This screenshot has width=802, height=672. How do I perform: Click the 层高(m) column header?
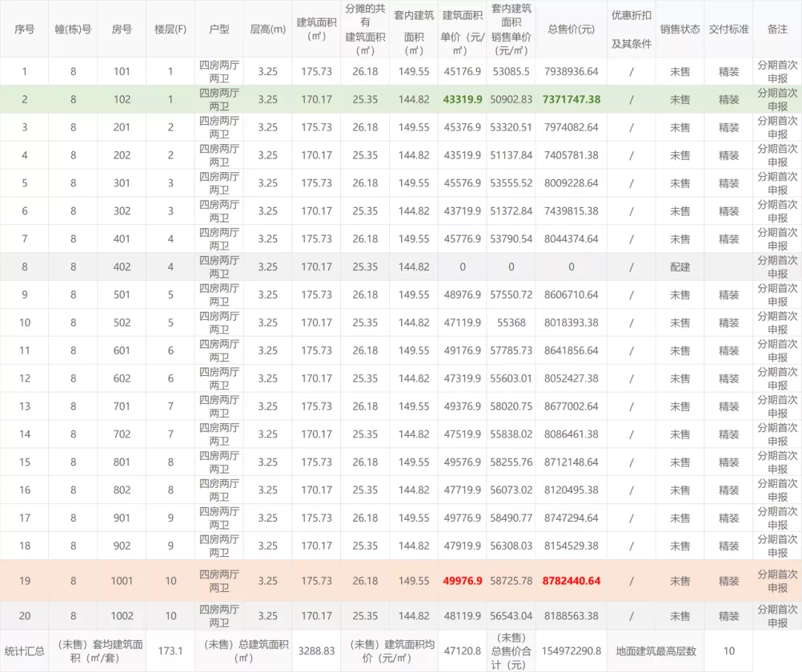coord(267,29)
